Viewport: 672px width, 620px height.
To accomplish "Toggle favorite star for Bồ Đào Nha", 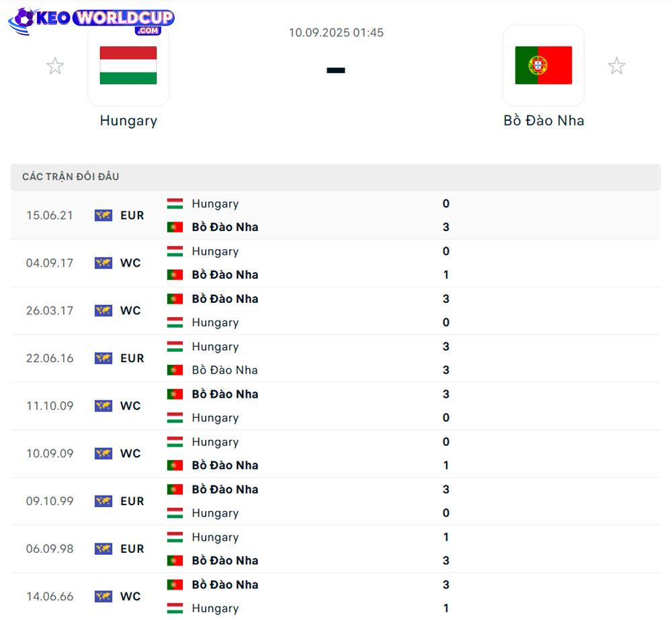I will pos(616,66).
